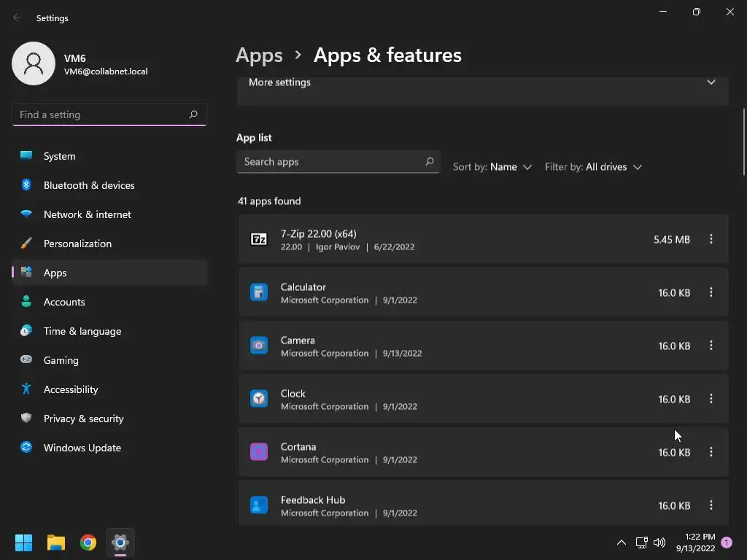
Task: Click the Find a setting search box
Action: [101, 114]
